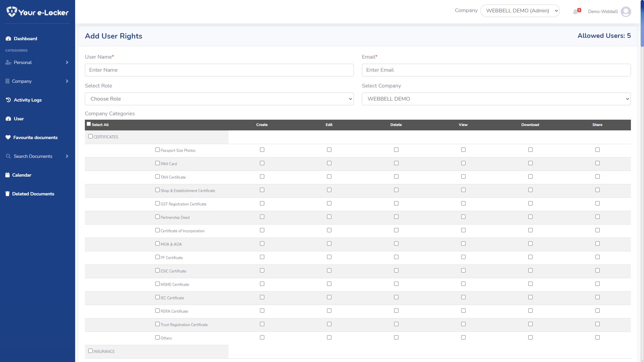The width and height of the screenshot is (644, 362).
Task: Click the notification bell icon
Action: (x=576, y=12)
